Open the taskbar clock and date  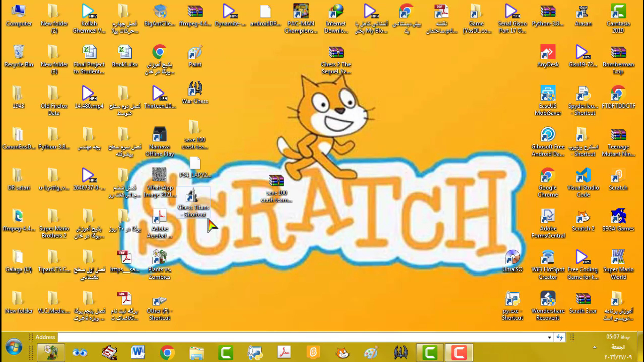tap(618, 347)
